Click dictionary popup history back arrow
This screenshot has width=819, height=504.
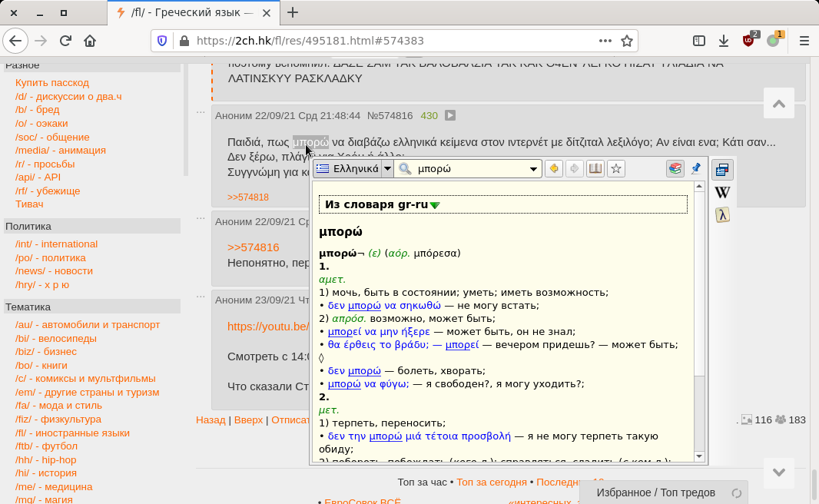(x=554, y=169)
